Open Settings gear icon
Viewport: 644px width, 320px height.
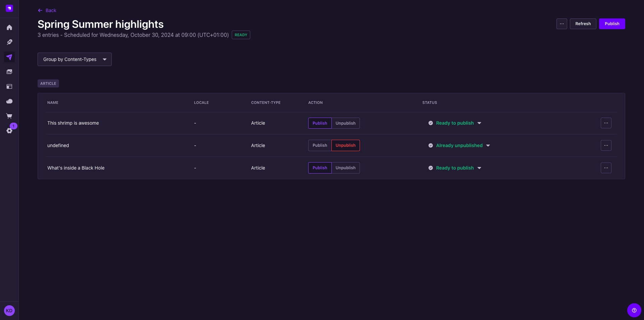(x=9, y=131)
